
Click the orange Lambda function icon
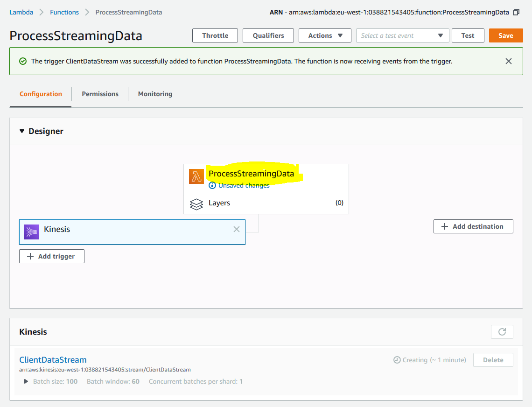[196, 176]
